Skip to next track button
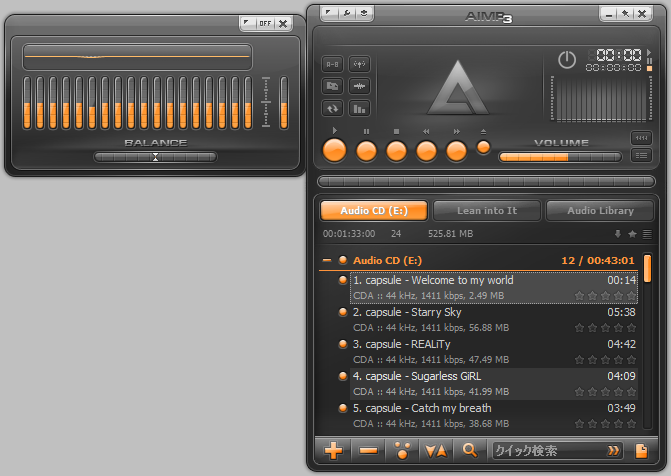 pyautogui.click(x=456, y=151)
